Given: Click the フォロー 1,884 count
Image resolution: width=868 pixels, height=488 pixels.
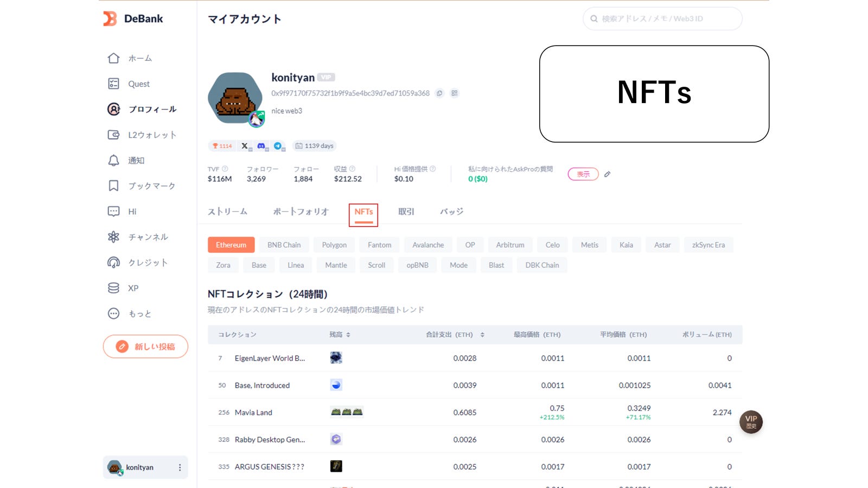Looking at the screenshot, I should (303, 179).
